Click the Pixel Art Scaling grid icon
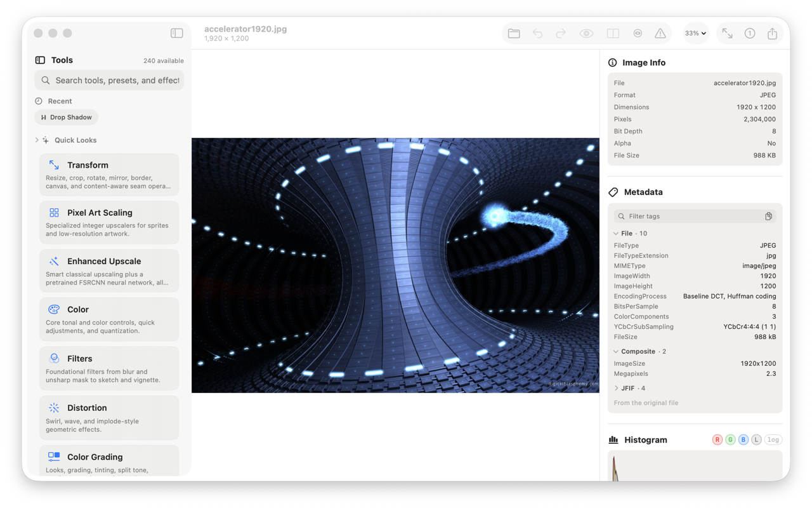This screenshot has width=812, height=508. [x=54, y=213]
